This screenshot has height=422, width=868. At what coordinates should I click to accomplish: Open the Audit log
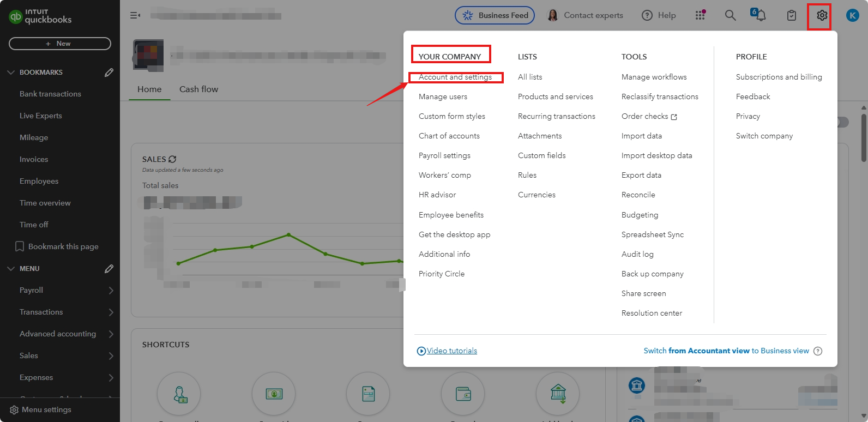point(637,255)
